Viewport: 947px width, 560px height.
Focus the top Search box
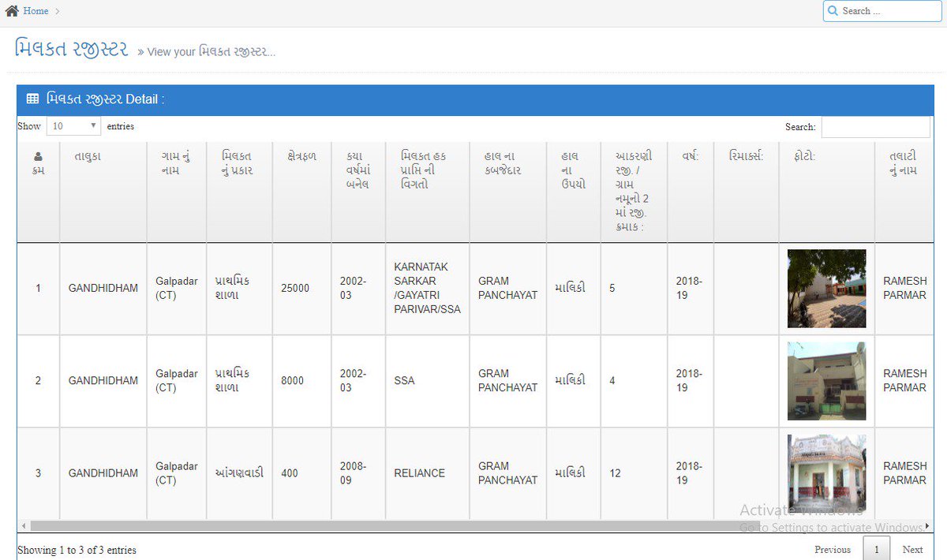pos(882,11)
